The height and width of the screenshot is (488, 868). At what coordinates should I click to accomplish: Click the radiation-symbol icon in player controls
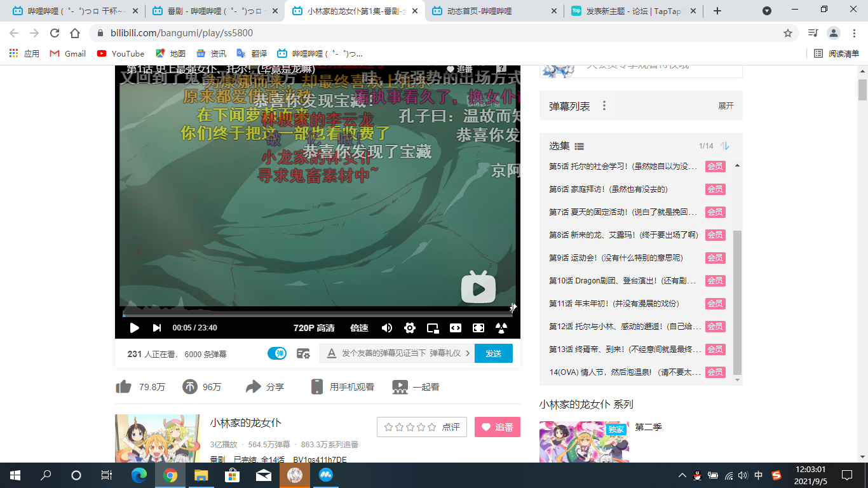[x=501, y=328]
